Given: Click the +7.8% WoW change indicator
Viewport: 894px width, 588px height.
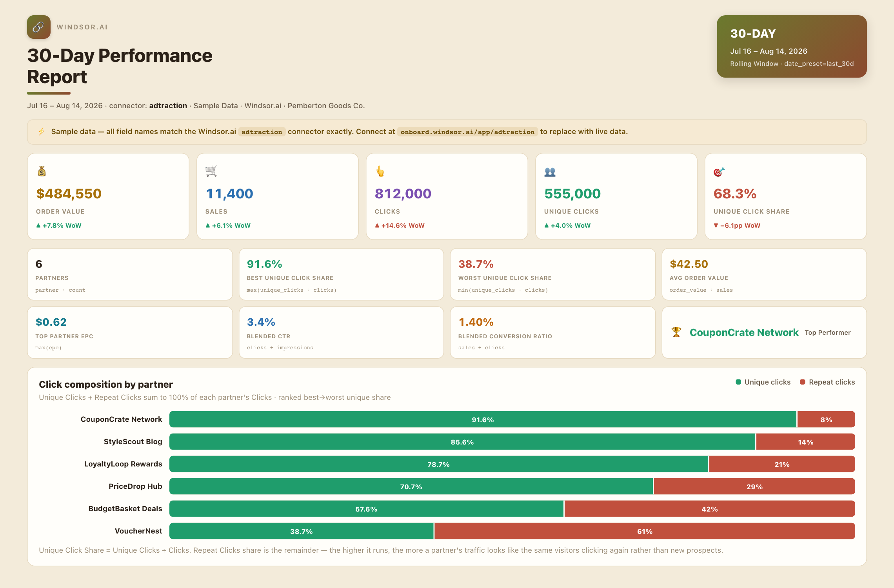Looking at the screenshot, I should click(x=59, y=225).
